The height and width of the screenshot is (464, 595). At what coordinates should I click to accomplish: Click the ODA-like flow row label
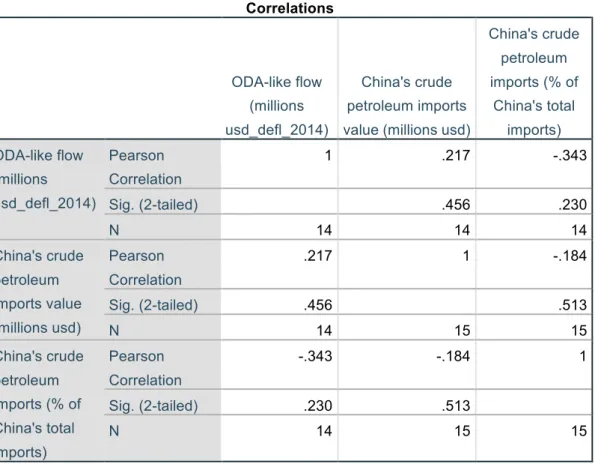coord(46,179)
